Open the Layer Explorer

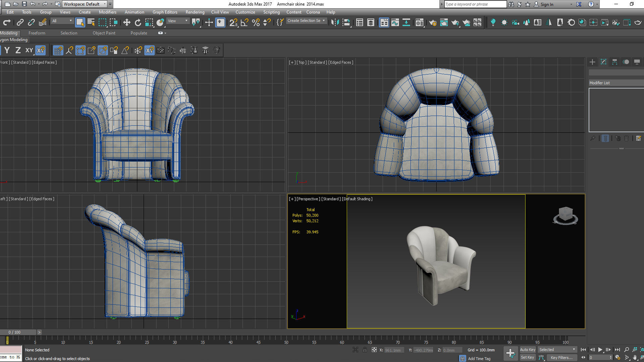pyautogui.click(x=371, y=22)
